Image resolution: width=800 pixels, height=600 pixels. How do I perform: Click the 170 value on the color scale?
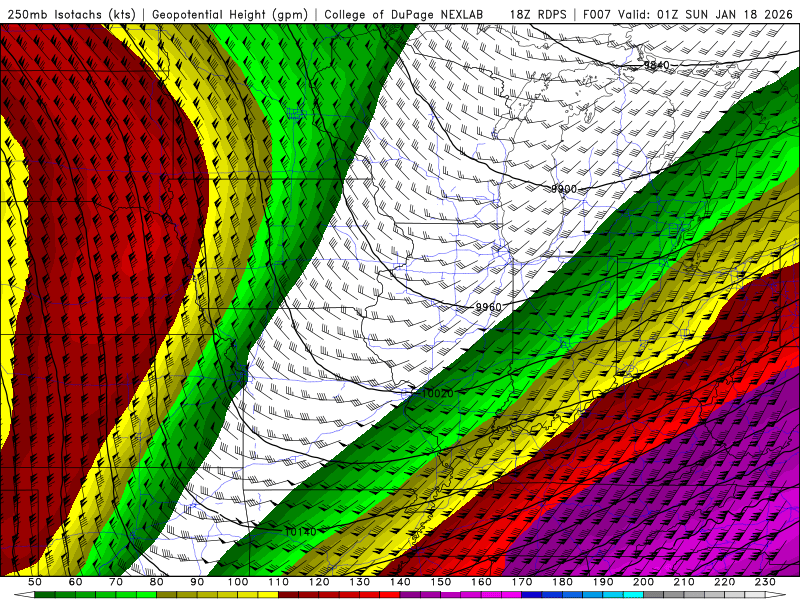pos(522,582)
